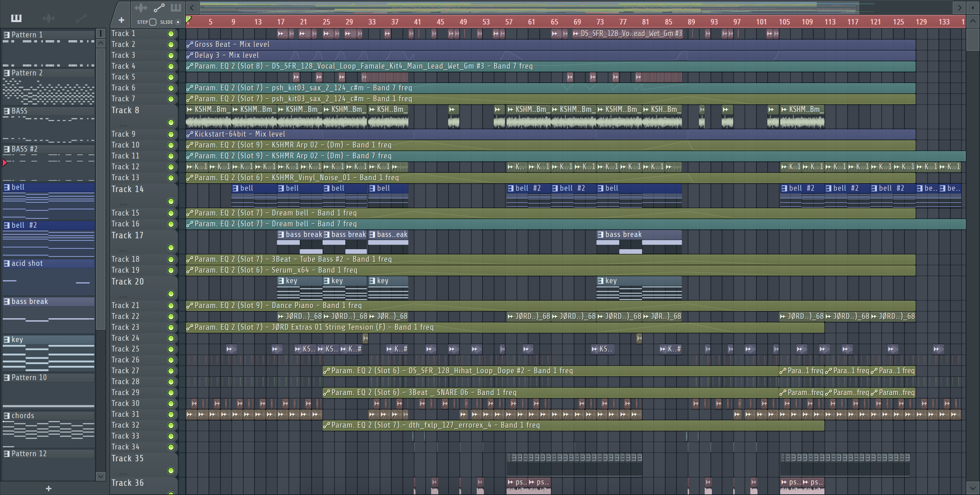The height and width of the screenshot is (495, 980).
Task: Click the playlist vertical scroll up arrow
Action: tap(972, 22)
